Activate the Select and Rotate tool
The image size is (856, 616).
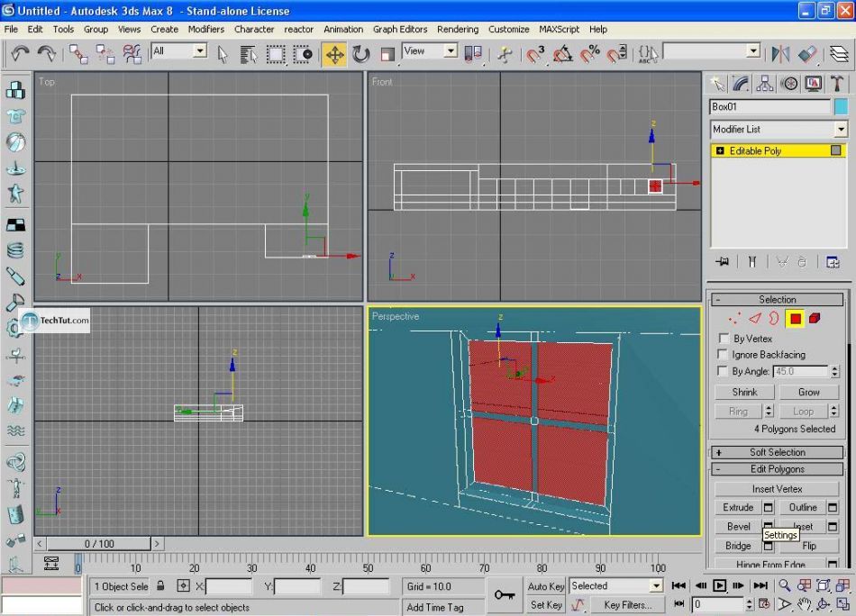pyautogui.click(x=360, y=54)
